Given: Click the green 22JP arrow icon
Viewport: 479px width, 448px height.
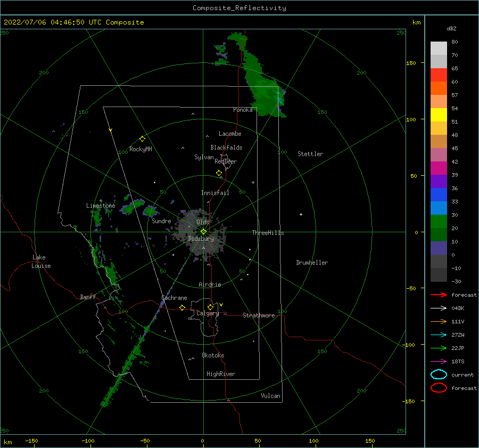Looking at the screenshot, I should (439, 348).
